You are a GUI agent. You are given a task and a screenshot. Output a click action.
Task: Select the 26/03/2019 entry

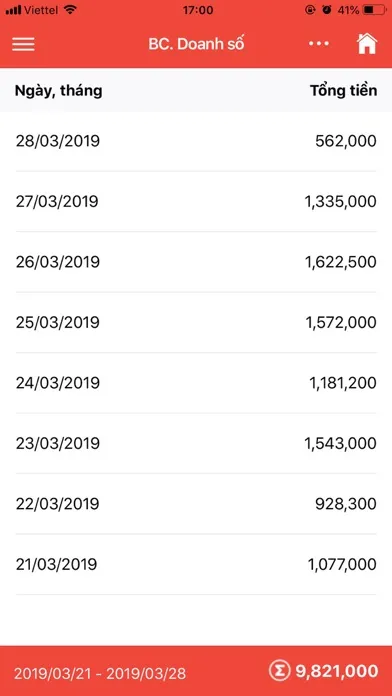(x=196, y=262)
